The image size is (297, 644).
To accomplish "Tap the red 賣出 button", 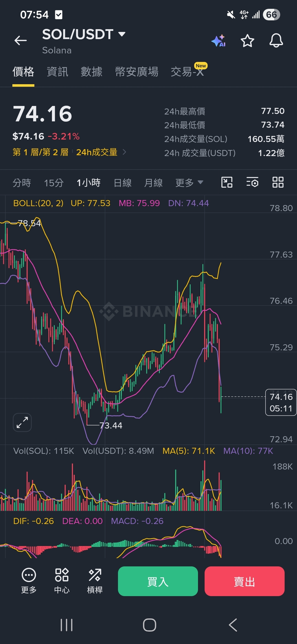I will coord(244,581).
